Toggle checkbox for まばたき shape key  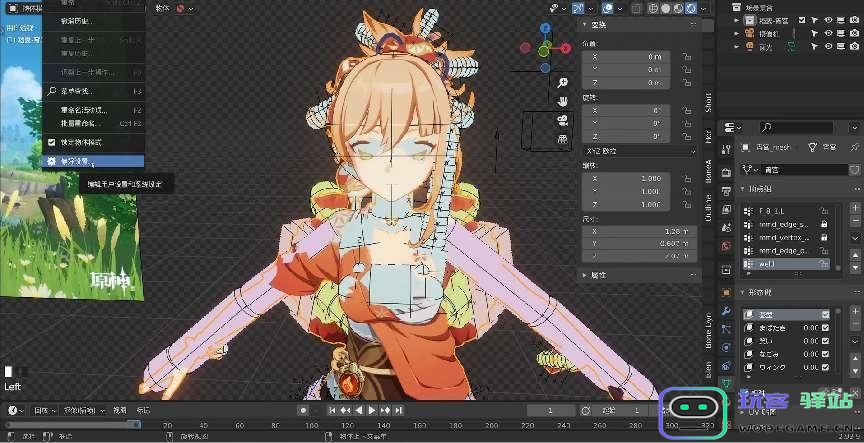825,328
